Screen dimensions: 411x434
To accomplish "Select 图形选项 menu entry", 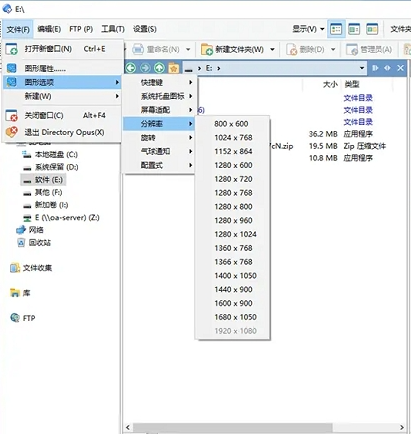I will [63, 82].
